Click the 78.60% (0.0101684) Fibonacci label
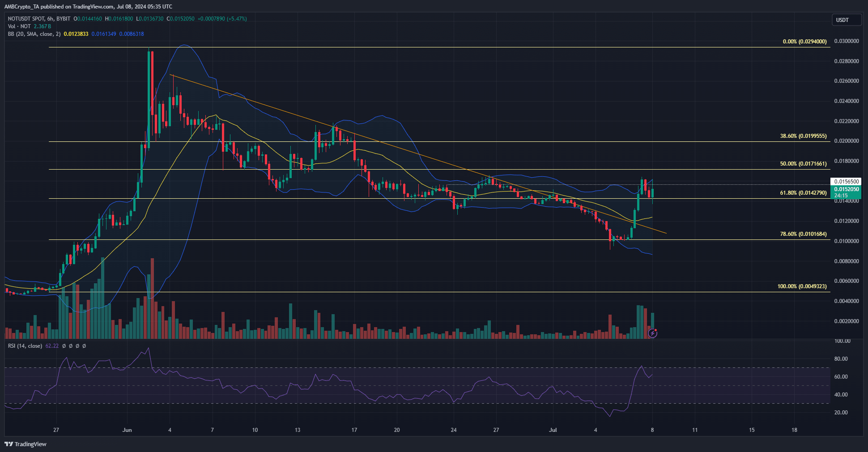The height and width of the screenshot is (452, 868). click(x=803, y=234)
